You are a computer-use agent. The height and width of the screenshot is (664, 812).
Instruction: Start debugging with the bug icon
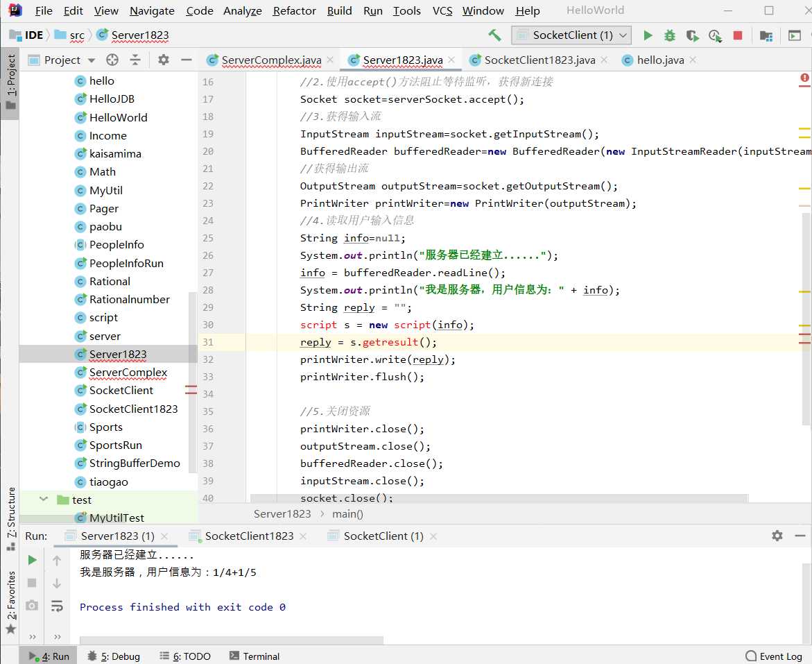[670, 35]
